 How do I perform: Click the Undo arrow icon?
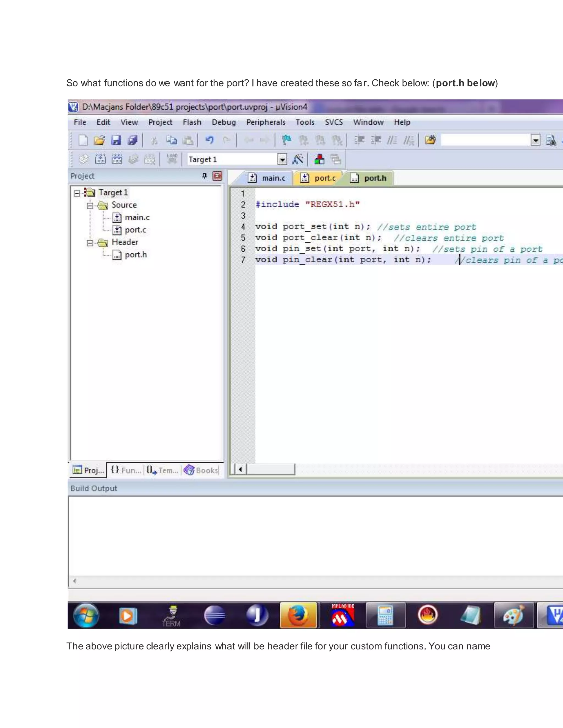[x=209, y=140]
